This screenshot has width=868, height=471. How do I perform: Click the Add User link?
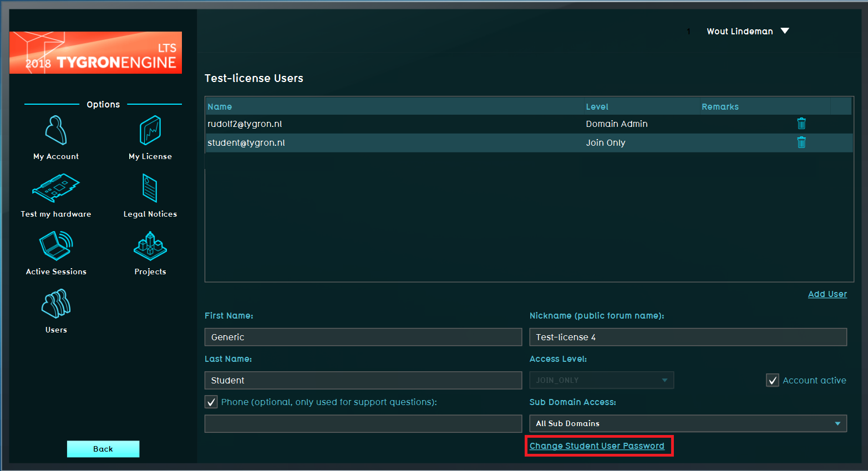pyautogui.click(x=827, y=294)
